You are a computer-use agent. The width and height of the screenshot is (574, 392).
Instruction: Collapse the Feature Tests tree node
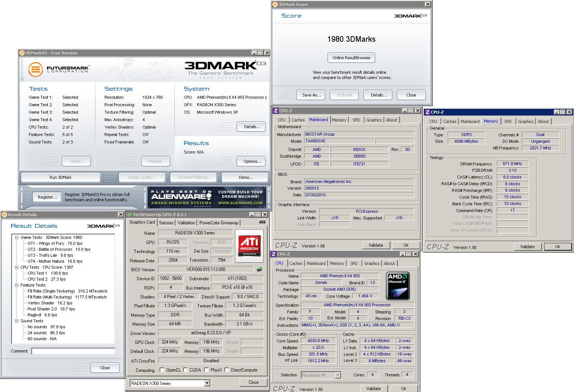(17, 285)
